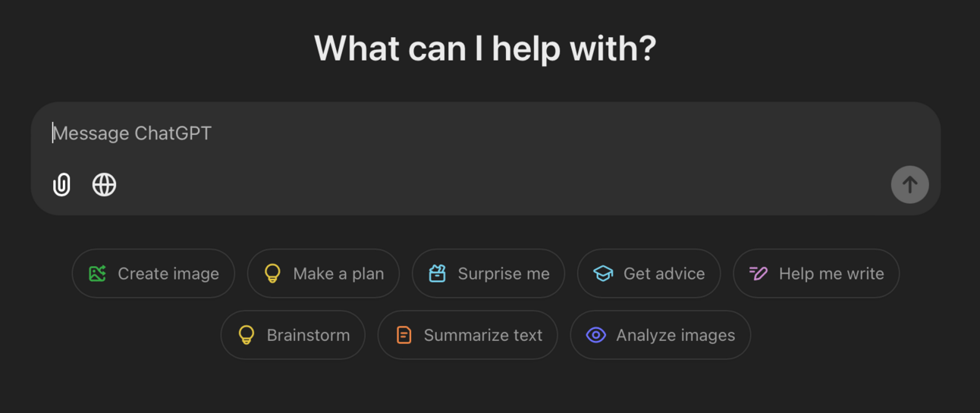The height and width of the screenshot is (413, 980).
Task: Click the eye icon beside Analyze images
Action: tap(595, 335)
